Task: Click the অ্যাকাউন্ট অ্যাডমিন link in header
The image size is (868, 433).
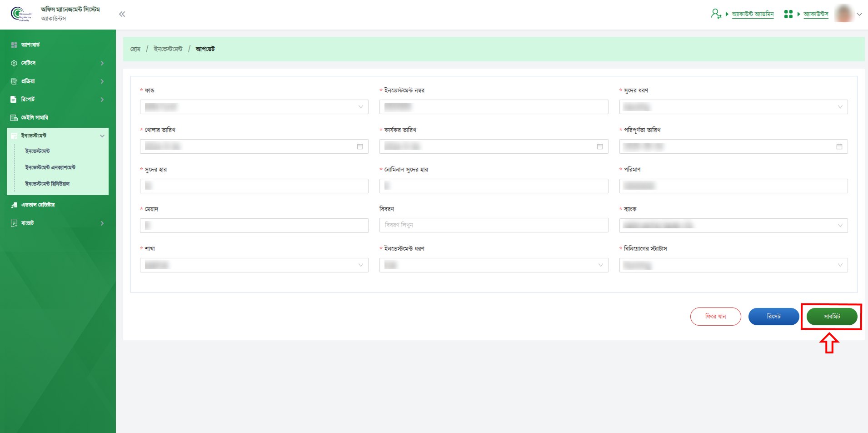Action: click(753, 14)
